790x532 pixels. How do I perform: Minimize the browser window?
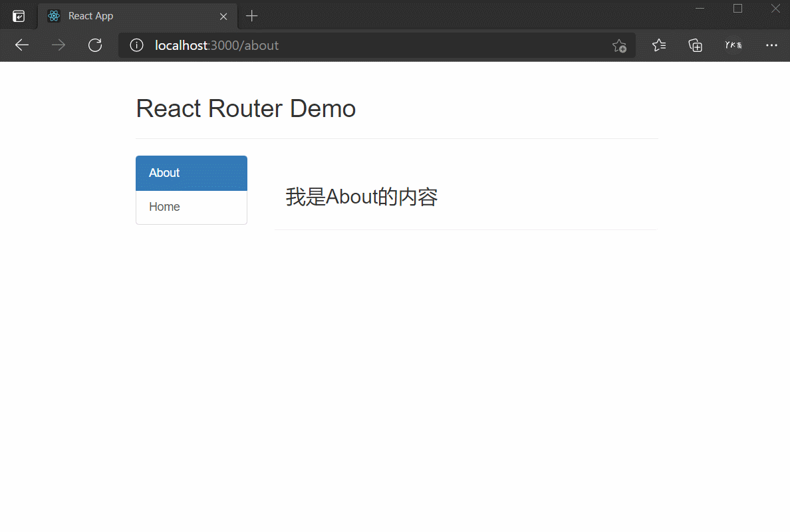pos(700,9)
